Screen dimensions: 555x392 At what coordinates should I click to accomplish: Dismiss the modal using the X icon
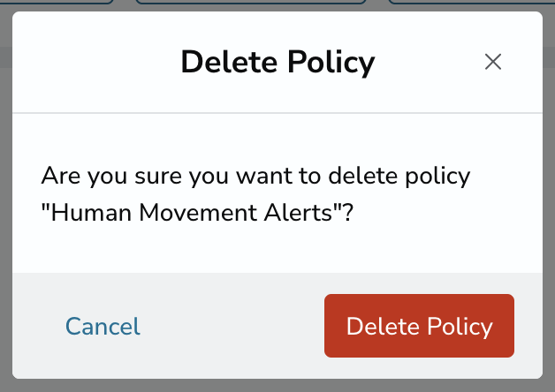click(x=493, y=62)
